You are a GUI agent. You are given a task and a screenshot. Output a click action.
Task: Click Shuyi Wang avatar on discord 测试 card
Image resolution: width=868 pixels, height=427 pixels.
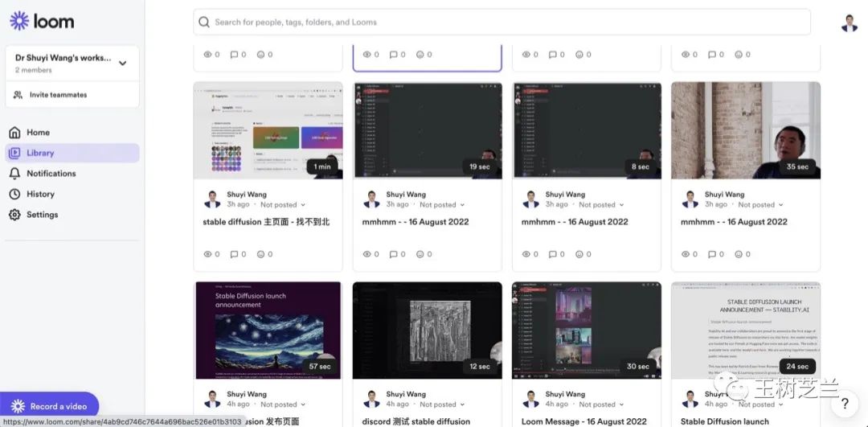(371, 400)
